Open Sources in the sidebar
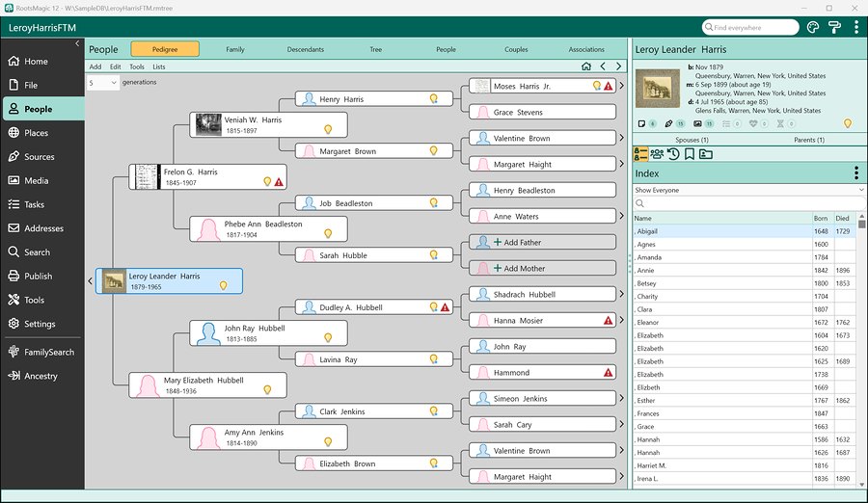 [43, 157]
